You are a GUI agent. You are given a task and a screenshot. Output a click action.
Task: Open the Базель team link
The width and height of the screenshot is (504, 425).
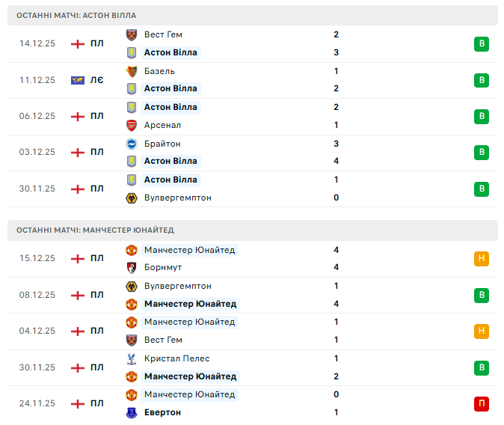pos(159,71)
